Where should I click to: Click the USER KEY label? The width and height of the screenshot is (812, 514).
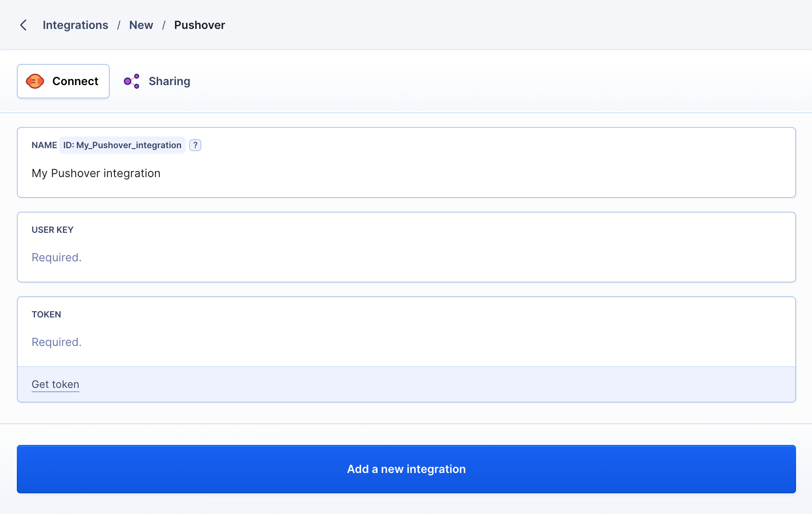point(52,230)
